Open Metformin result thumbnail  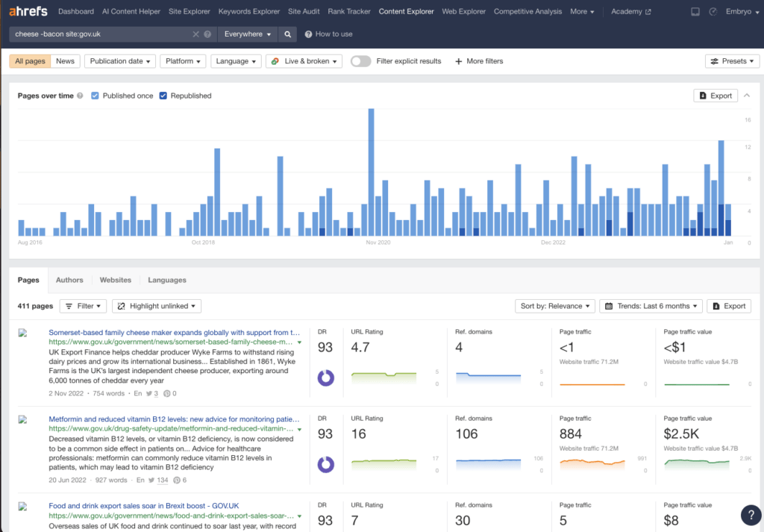click(23, 420)
